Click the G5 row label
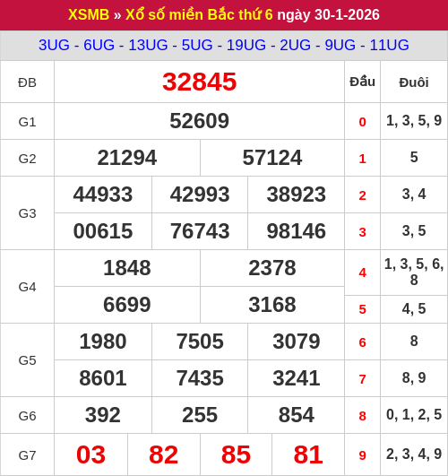The image size is (448, 476). [x=27, y=360]
